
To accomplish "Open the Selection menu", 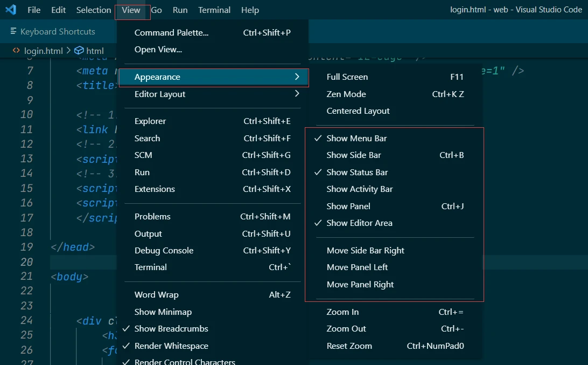I will (x=94, y=10).
